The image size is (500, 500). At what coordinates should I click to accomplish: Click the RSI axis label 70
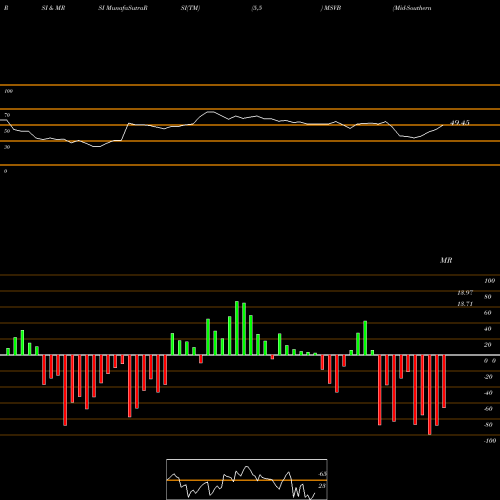[x=7, y=115]
